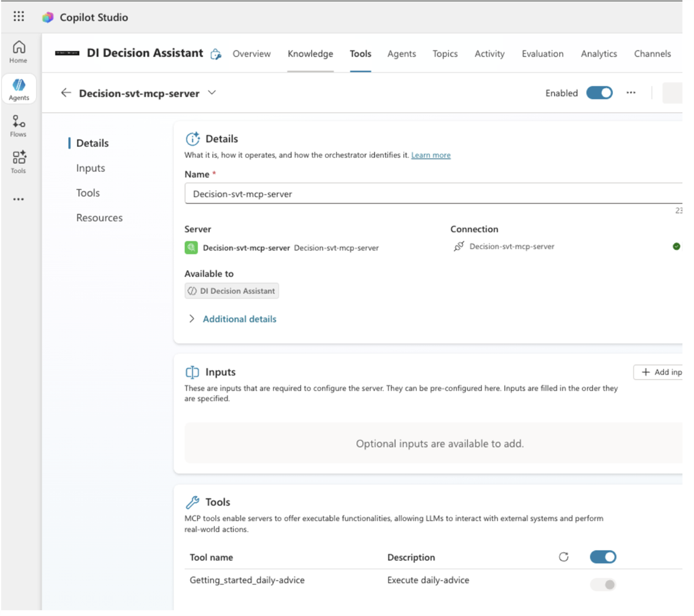Image resolution: width=694 pixels, height=616 pixels.
Task: Click the Connection name Decision-svt-mcp-server
Action: coord(512,246)
